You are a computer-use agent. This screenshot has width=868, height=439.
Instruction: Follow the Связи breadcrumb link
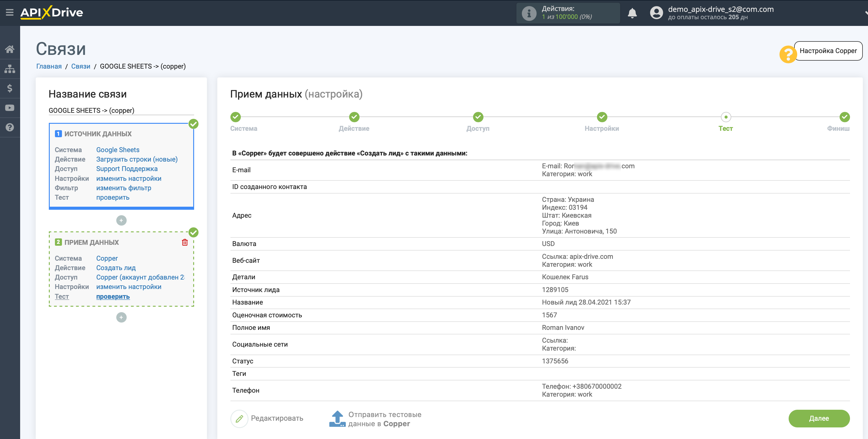[81, 66]
